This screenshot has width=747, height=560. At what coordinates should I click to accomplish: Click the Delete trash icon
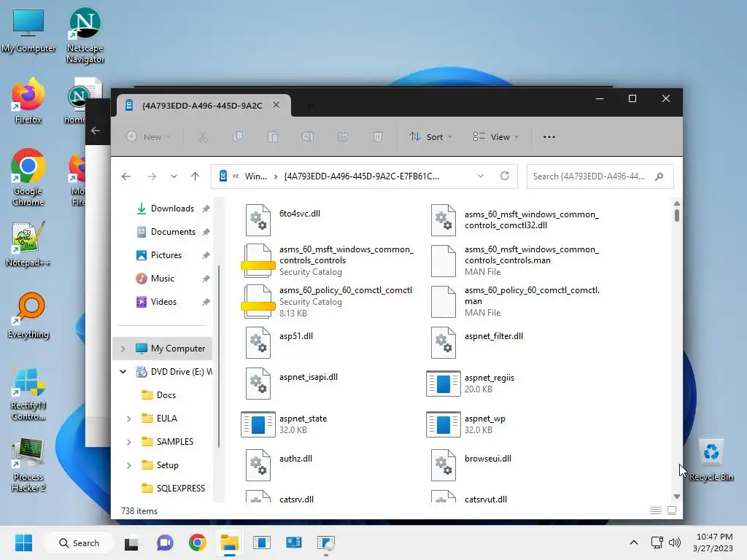point(378,137)
